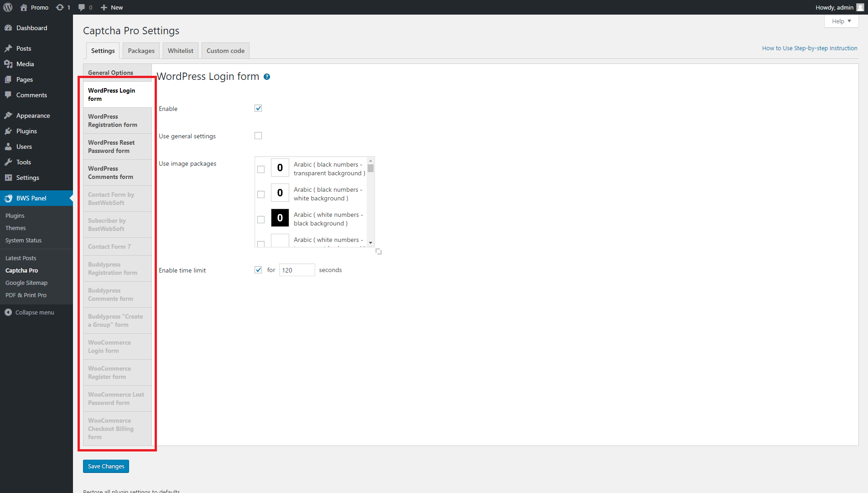Toggle the Enable time limit checkbox
The height and width of the screenshot is (493, 868).
(x=258, y=270)
